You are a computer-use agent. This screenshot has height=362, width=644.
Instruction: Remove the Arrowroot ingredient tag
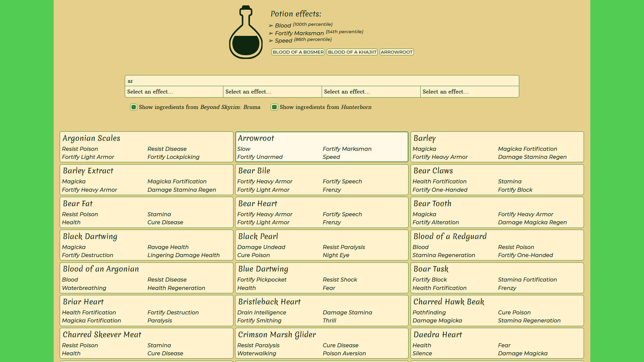[x=396, y=52]
